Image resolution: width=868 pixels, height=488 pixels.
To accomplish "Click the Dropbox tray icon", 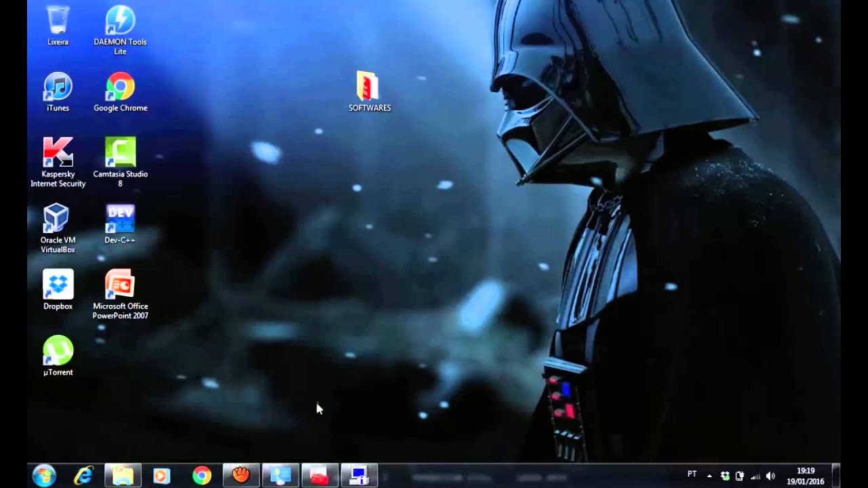I will 725,476.
